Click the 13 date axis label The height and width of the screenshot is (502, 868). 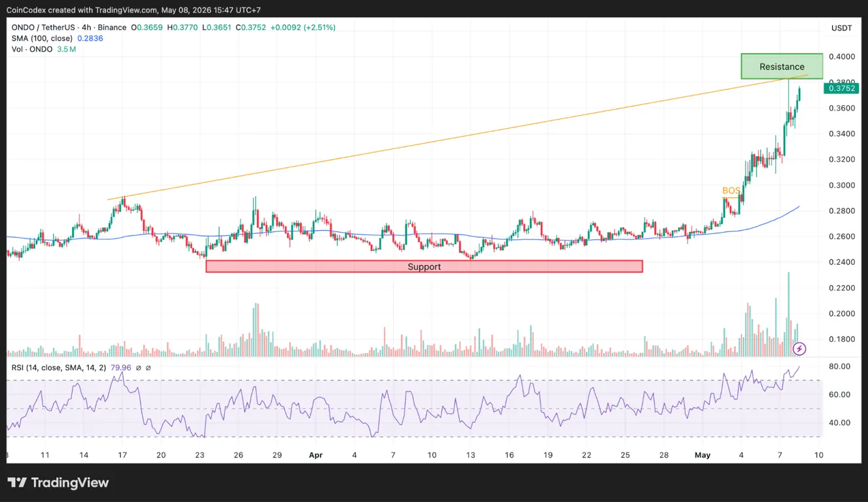click(470, 455)
